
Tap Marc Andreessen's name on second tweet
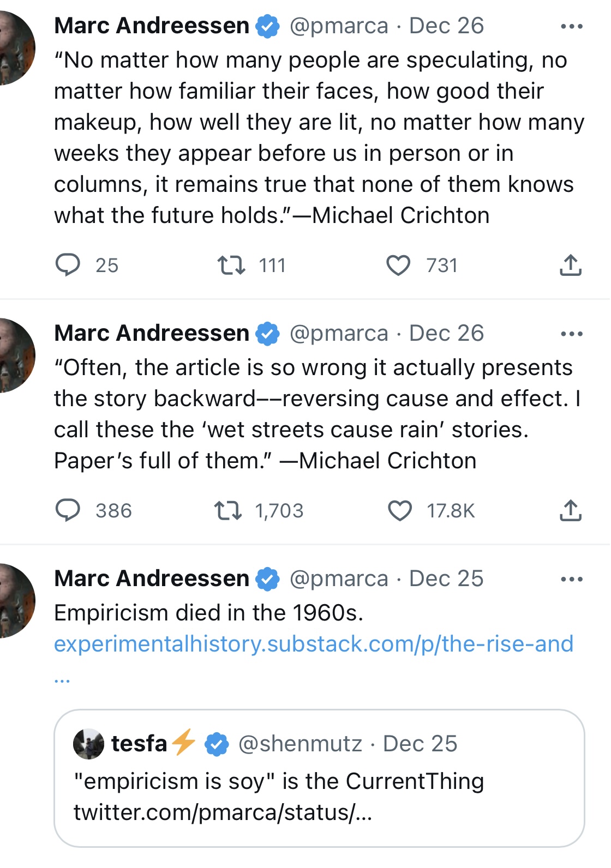click(152, 333)
